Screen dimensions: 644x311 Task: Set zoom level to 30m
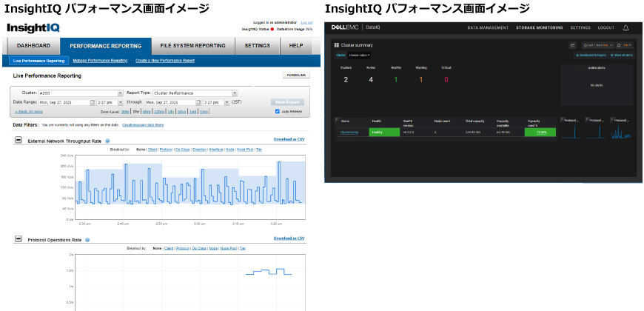[x=125, y=112]
